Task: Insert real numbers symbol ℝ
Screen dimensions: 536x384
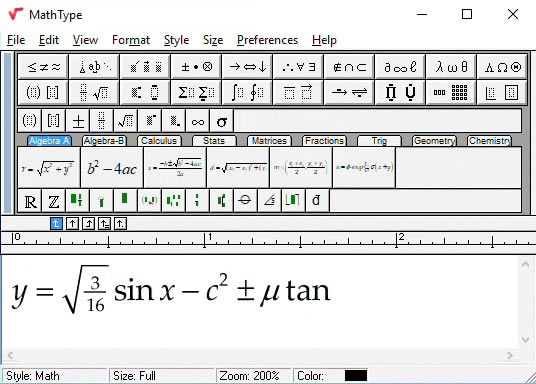Action: pos(30,201)
